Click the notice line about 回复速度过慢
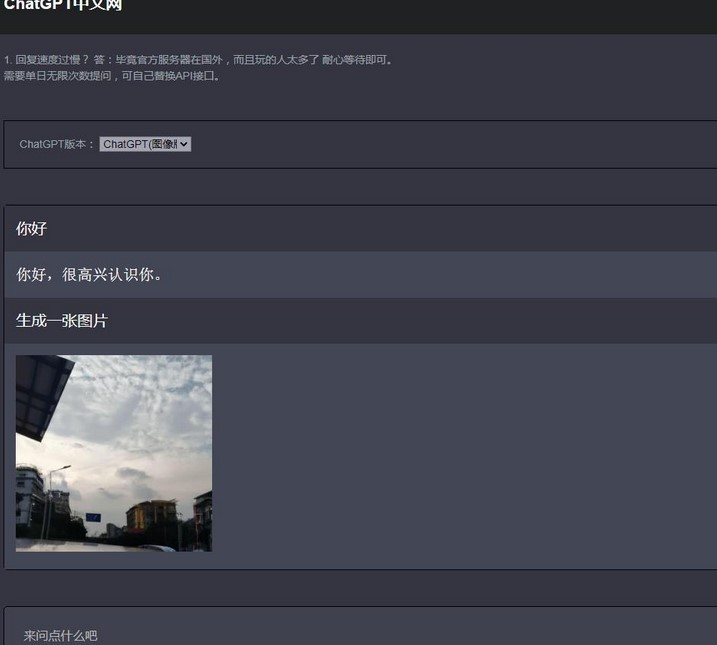The width and height of the screenshot is (717, 645). 198,59
